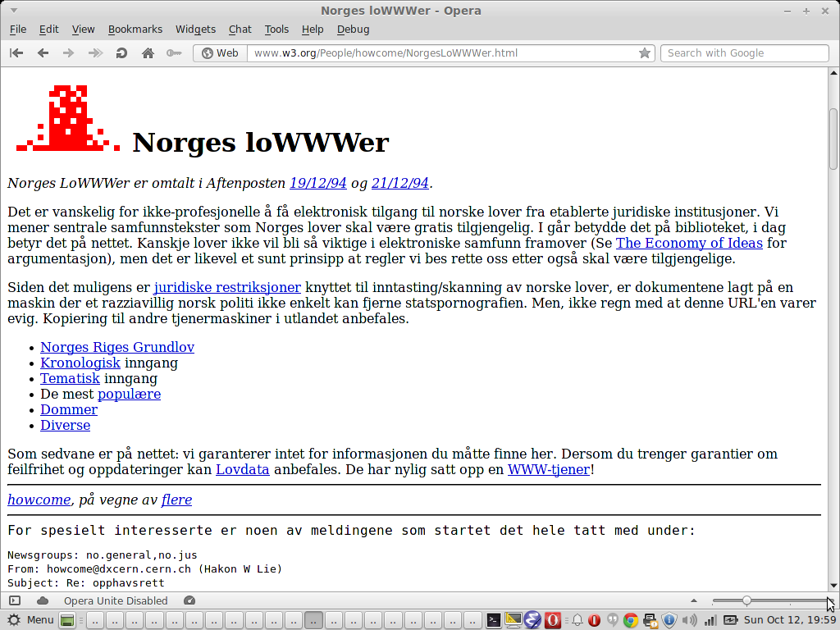Open the window menu arrow in title bar
Screen dimensions: 840x630
tap(14, 11)
